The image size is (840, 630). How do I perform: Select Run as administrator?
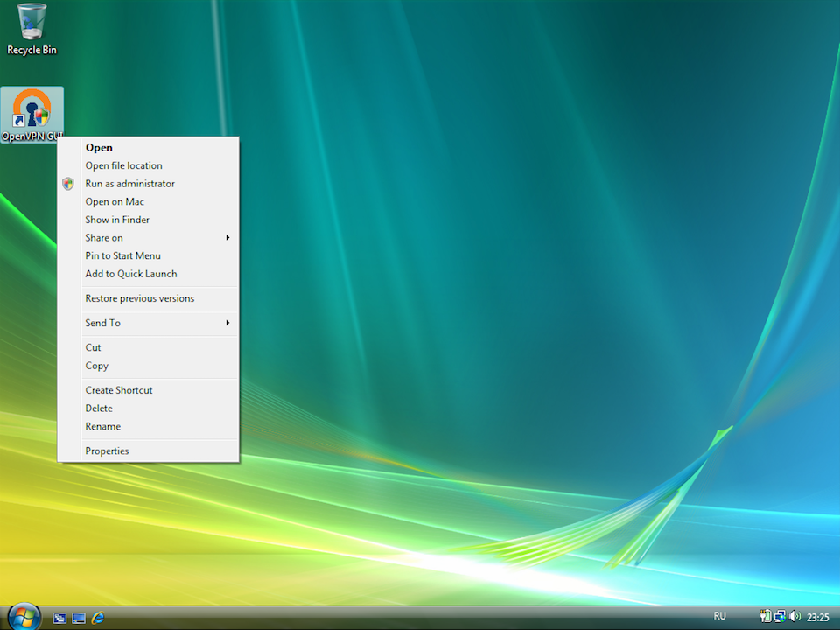coord(148,184)
